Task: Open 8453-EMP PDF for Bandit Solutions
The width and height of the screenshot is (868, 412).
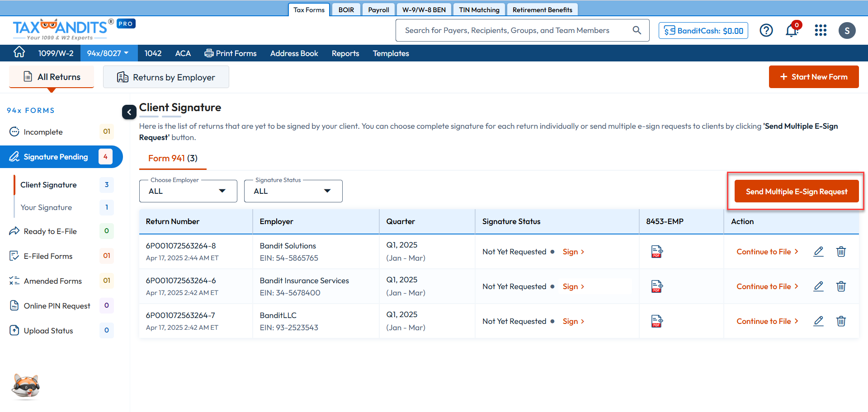Action: point(657,252)
